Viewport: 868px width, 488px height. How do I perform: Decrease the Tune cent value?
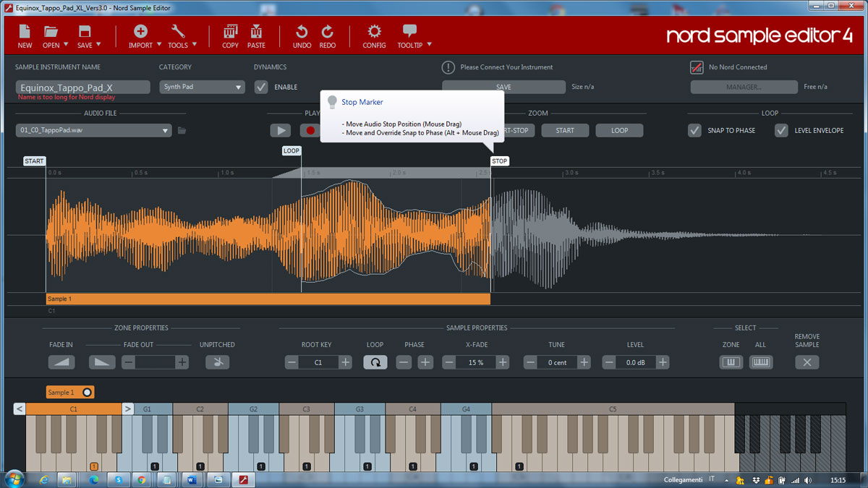531,362
